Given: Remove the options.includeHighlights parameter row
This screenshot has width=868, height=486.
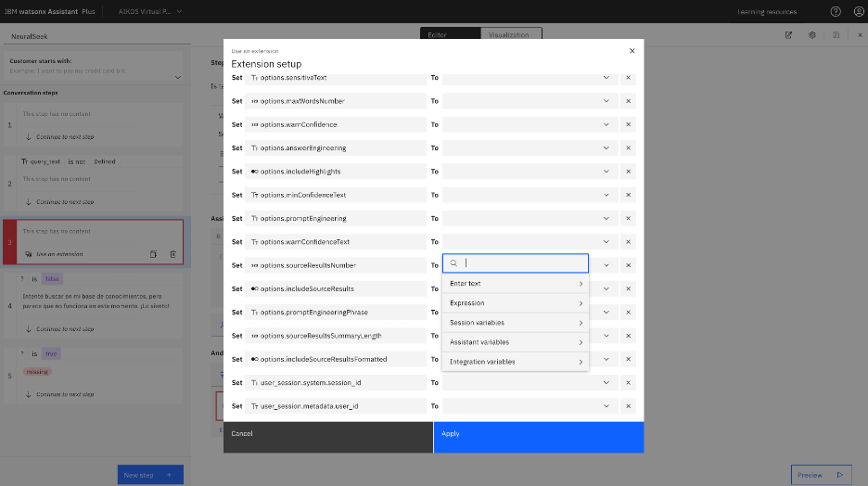Looking at the screenshot, I should click(629, 172).
